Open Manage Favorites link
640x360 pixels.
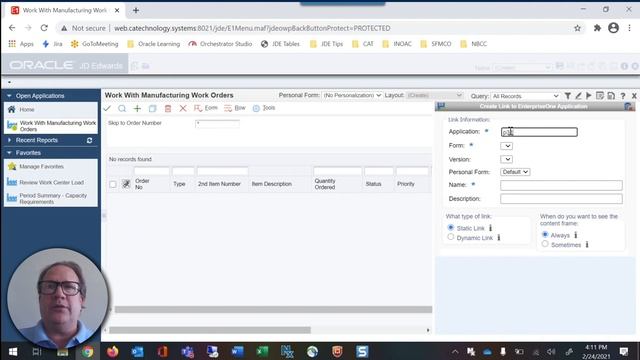[42, 167]
